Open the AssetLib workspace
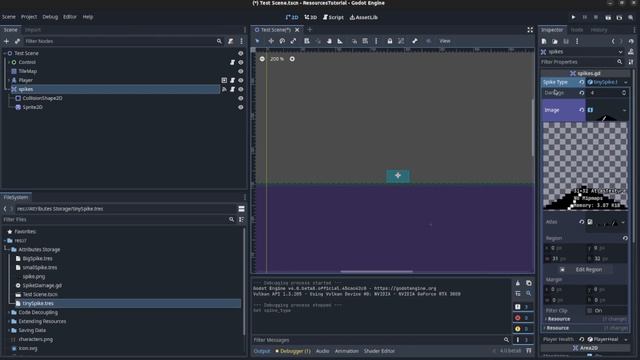 tap(364, 18)
